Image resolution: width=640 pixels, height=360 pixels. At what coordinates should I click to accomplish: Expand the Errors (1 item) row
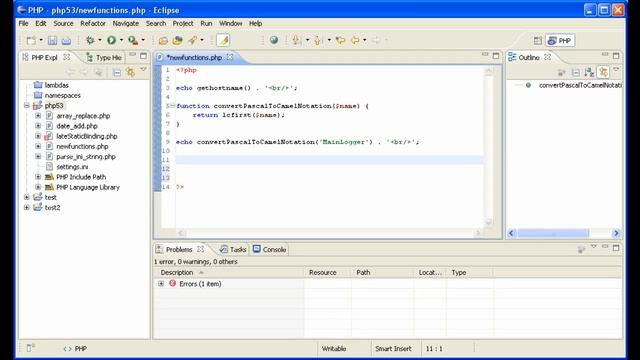point(161,283)
